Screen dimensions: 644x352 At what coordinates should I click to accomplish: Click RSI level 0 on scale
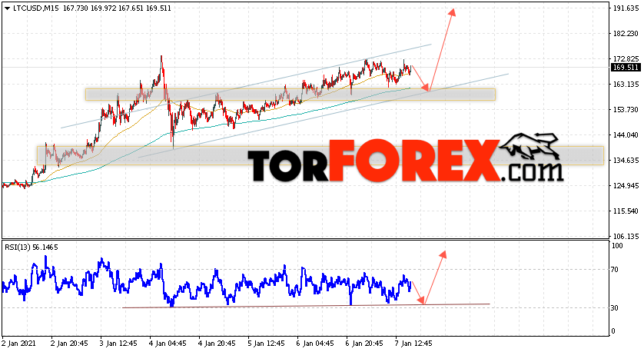613,331
